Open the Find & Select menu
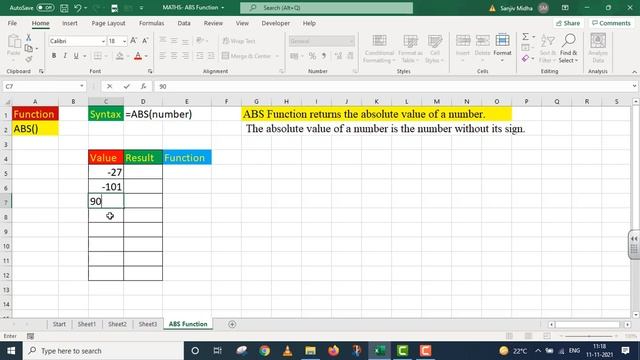640x360 pixels. click(x=569, y=48)
